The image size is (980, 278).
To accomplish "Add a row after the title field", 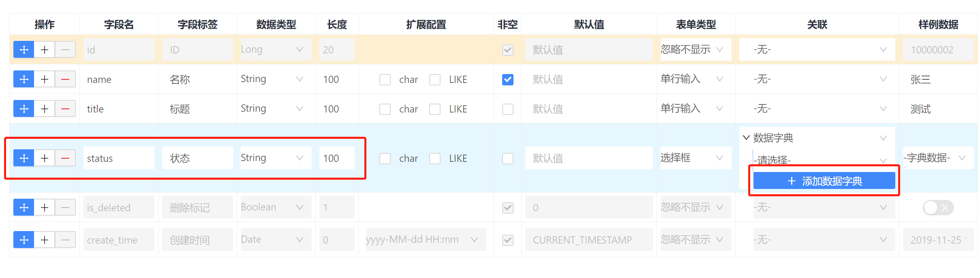I will pos(45,109).
